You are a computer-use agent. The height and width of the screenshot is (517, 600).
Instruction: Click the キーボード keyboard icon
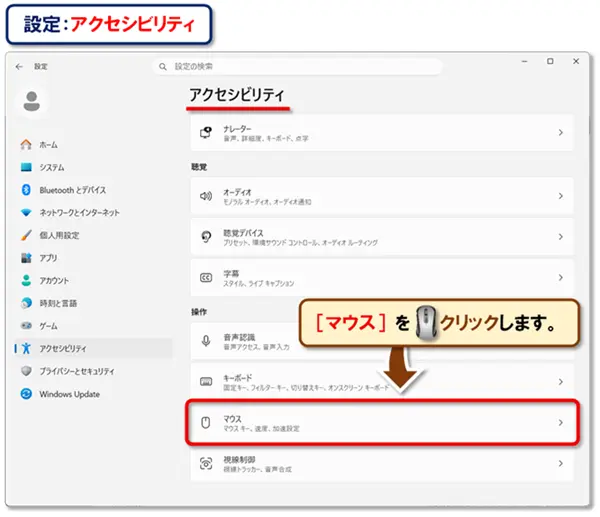coord(206,382)
